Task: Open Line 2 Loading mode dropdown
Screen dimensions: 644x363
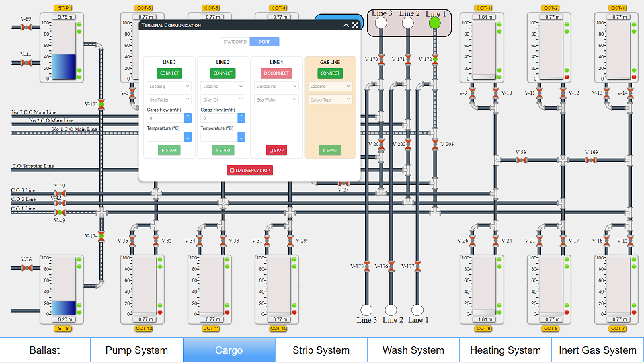Action: coord(223,87)
